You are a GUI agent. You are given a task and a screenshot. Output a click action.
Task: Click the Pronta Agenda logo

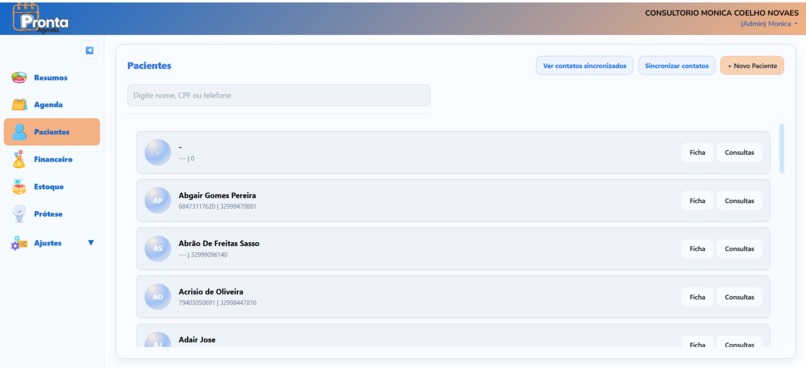41,19
